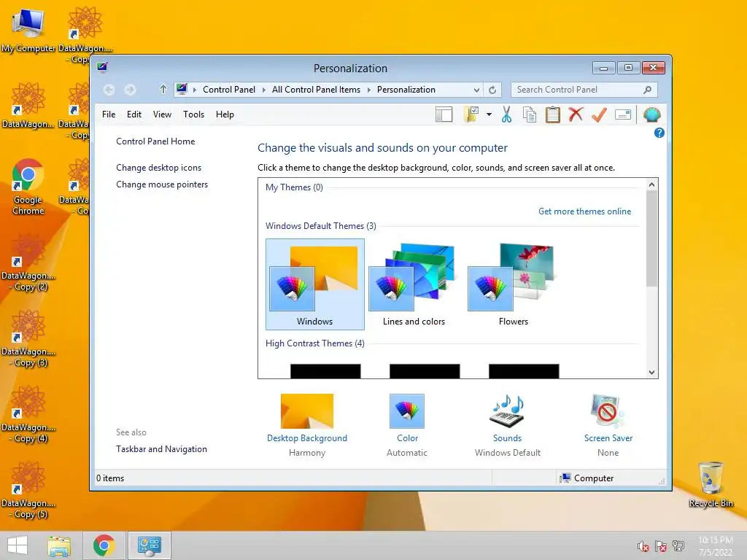The width and height of the screenshot is (747, 560).
Task: Select the DataWagon - Copy (3) shortcut
Action: (x=28, y=338)
